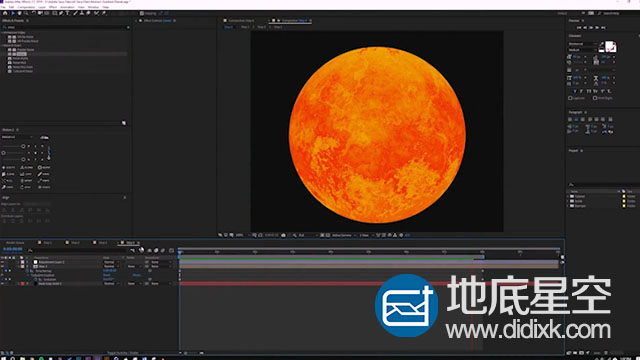The image size is (640, 360).
Task: Align paragraph text right
Action: pyautogui.click(x=583, y=119)
